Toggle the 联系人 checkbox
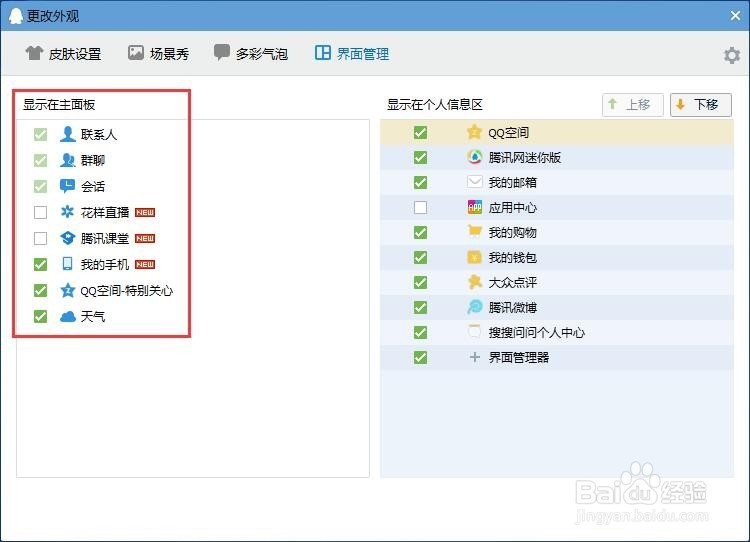The image size is (750, 542). pyautogui.click(x=41, y=134)
